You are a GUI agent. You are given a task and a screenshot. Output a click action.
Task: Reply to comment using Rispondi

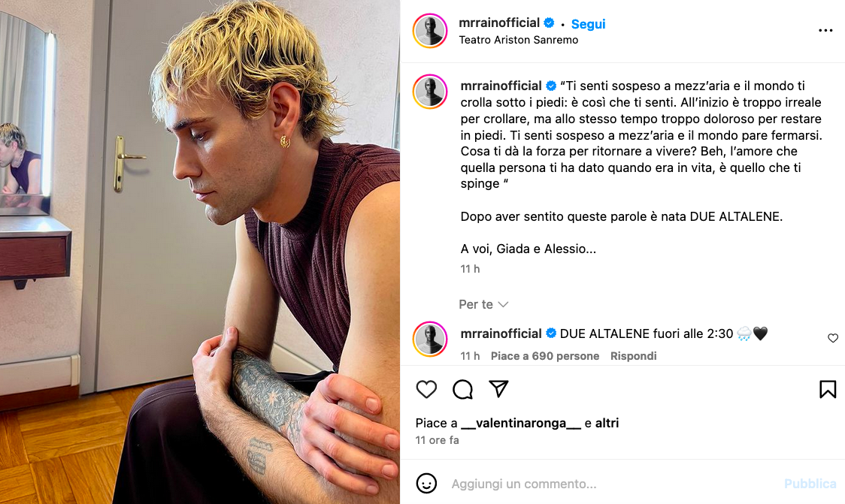point(633,356)
